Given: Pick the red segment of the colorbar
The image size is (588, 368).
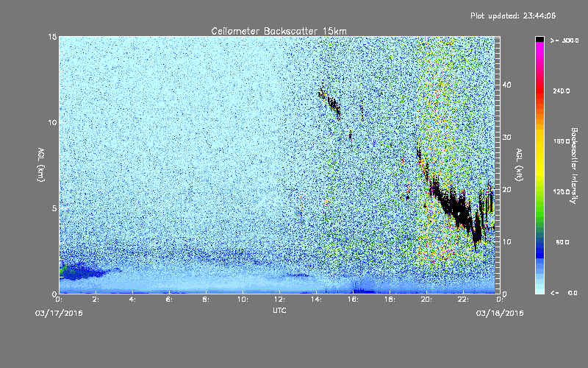Looking at the screenshot, I should [539, 92].
